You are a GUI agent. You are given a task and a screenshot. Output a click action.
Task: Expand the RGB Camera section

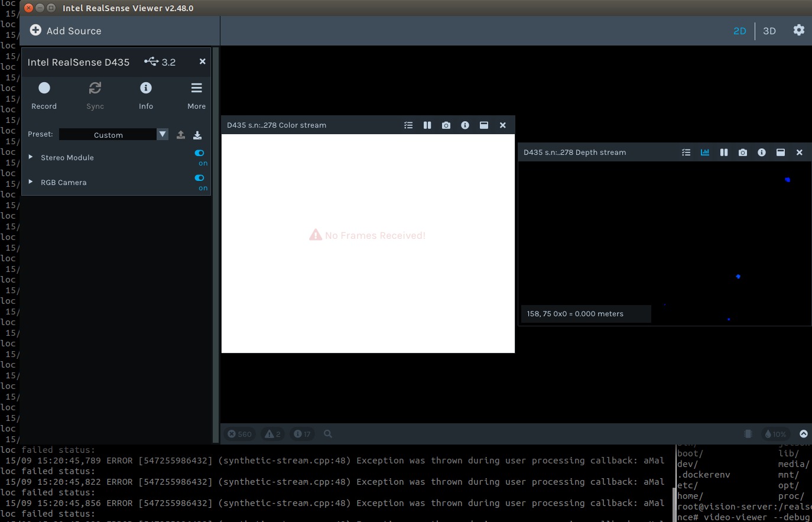31,182
